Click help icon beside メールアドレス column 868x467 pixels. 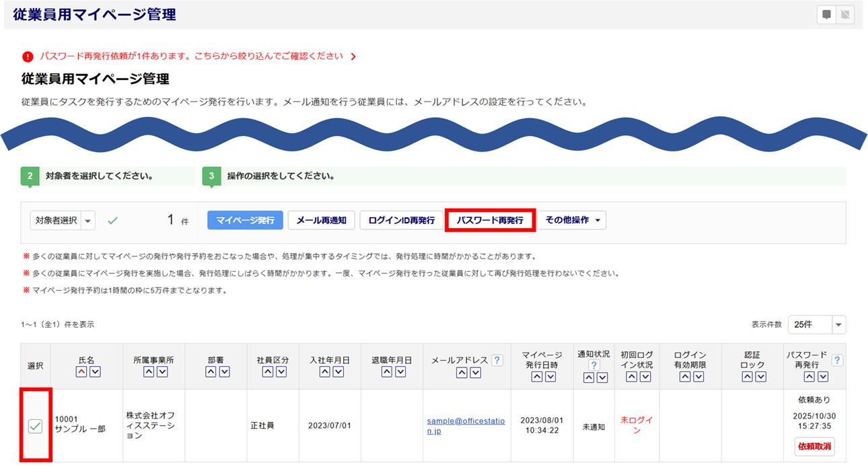point(497,361)
